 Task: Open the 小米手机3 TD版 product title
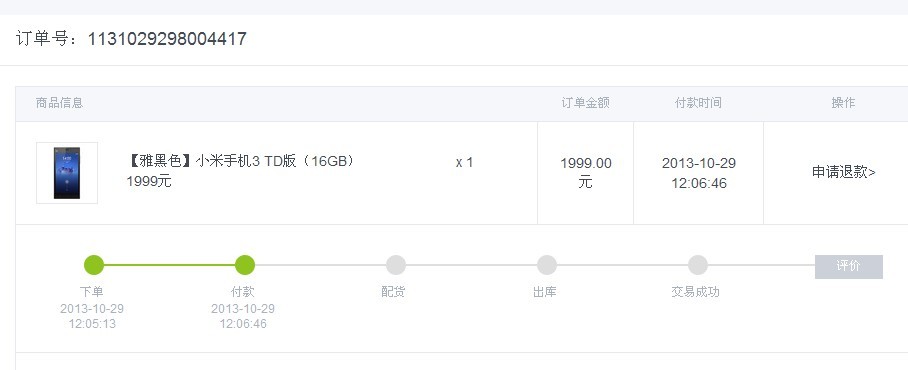tap(240, 161)
